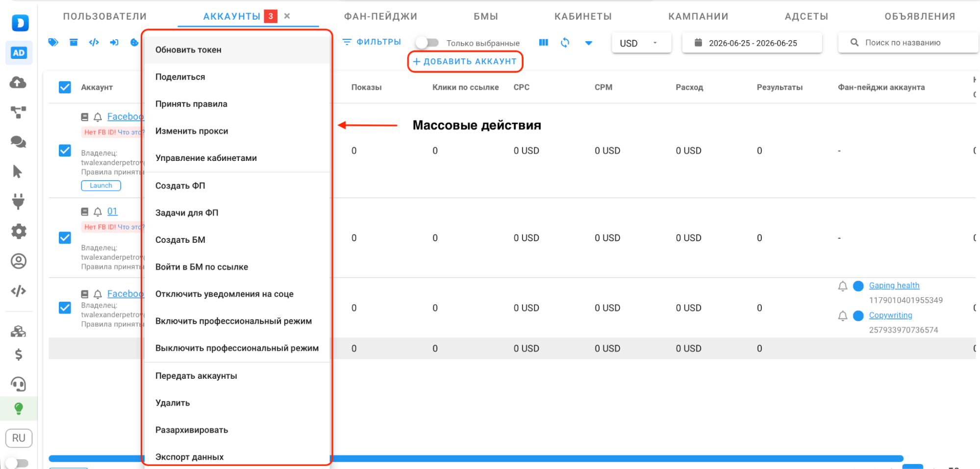Open the cloud upload sidebar icon
This screenshot has height=469, width=980.
(x=18, y=82)
